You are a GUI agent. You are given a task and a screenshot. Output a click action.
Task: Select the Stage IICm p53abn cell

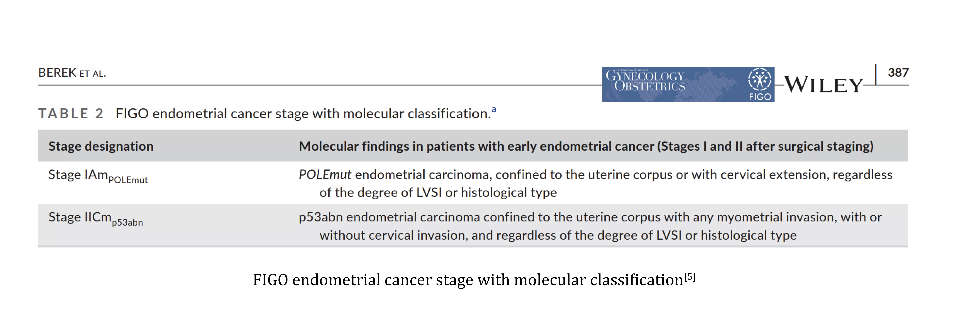coord(96,219)
